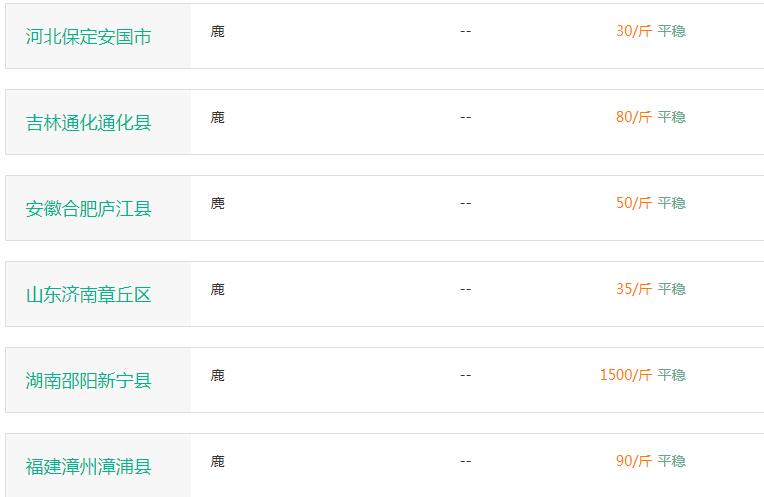The image size is (764, 497).
Task: Click the 平稳 trend text in 新宁县 row
Action: pos(671,375)
